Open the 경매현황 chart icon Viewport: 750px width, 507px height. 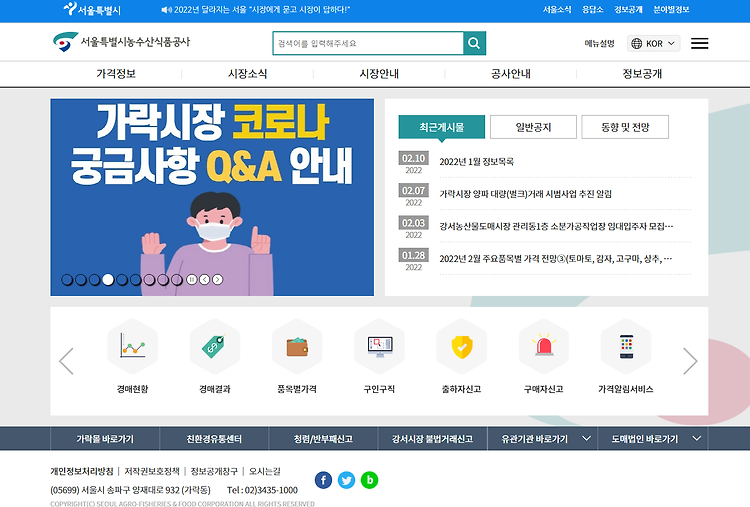click(x=132, y=346)
